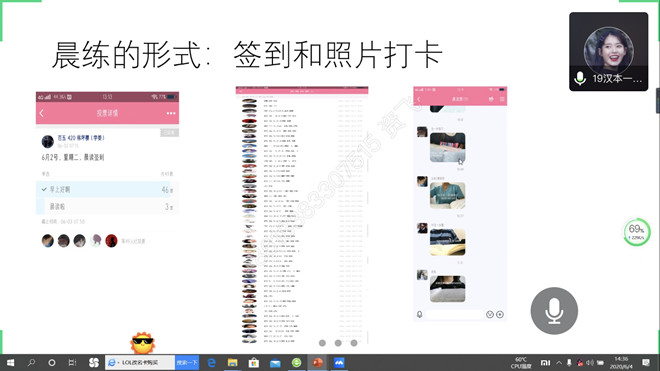Open Task View in taskbar
This screenshot has height=371, width=660.
pyautogui.click(x=72, y=363)
